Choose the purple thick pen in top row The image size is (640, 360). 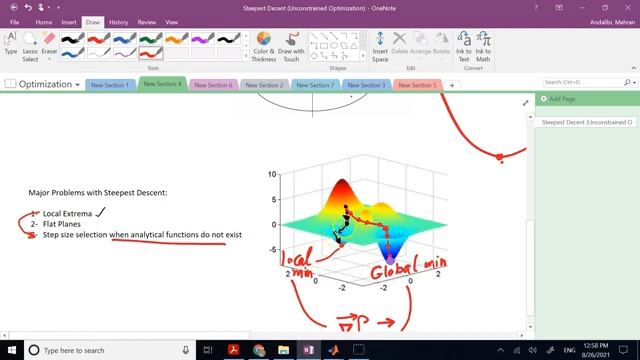click(203, 39)
